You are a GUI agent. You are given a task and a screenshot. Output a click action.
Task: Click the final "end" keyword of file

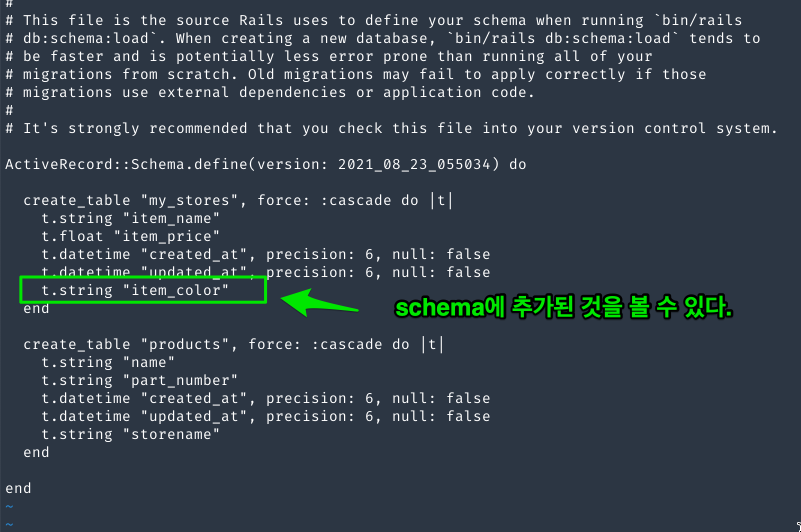[x=18, y=488]
